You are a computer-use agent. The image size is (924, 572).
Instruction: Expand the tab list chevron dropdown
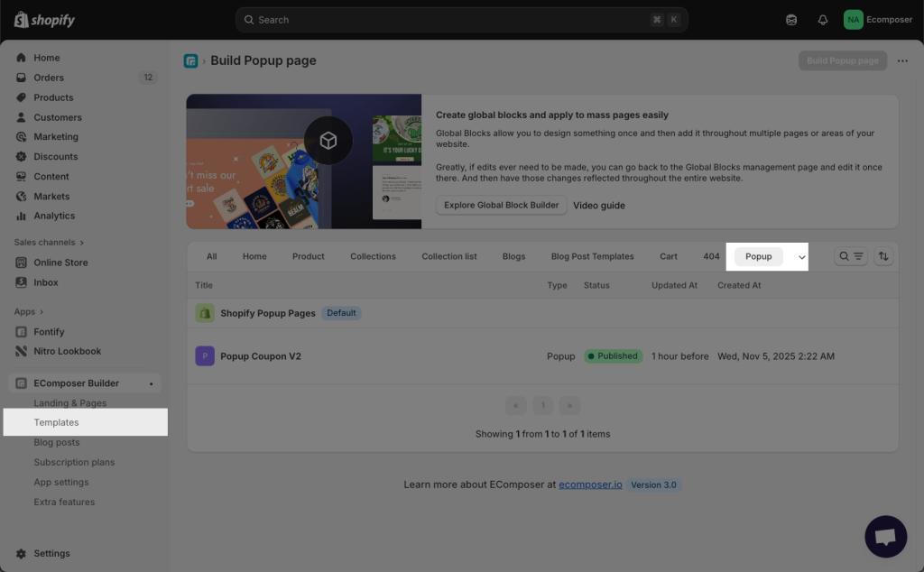click(x=801, y=257)
